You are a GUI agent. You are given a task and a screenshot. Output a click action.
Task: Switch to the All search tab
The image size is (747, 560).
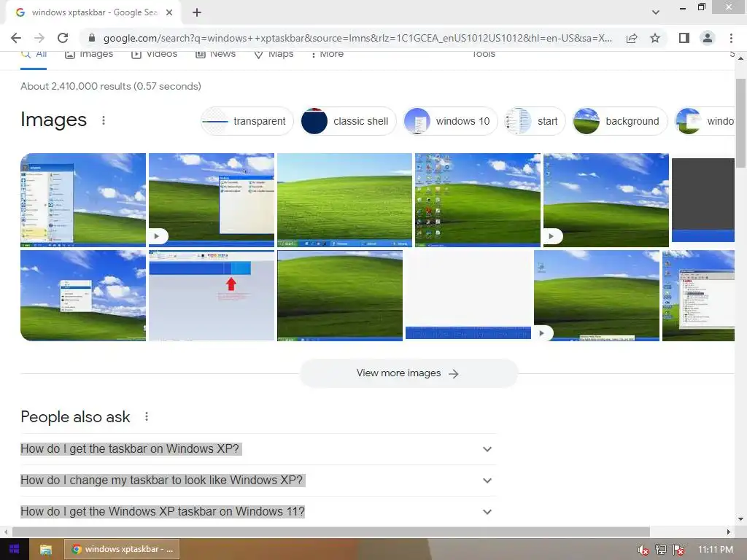click(x=34, y=54)
